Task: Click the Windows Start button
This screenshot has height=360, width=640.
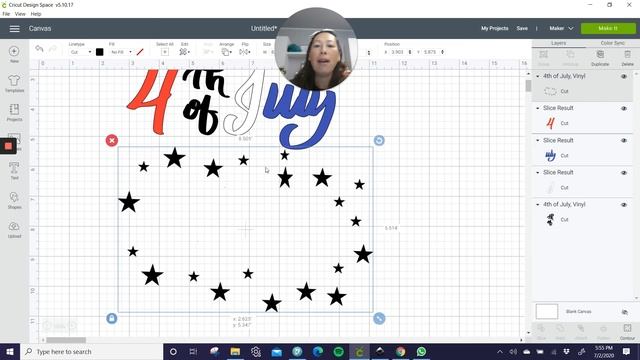Action: 10,351
